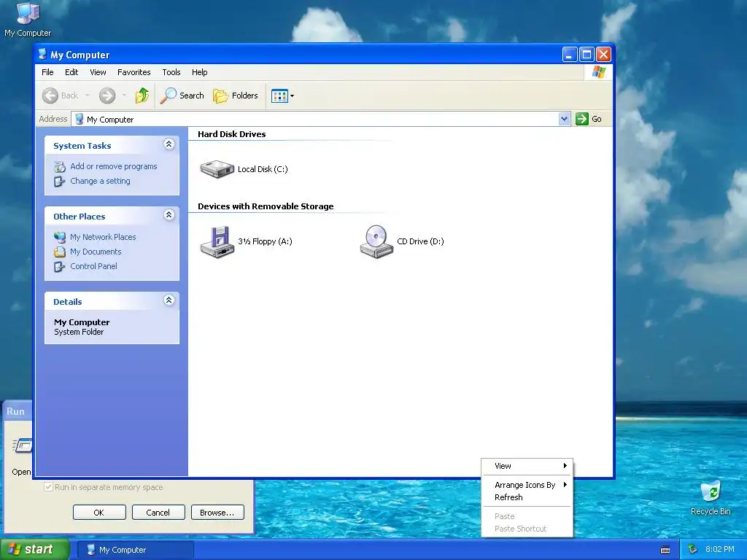Open the Change a setting link

click(x=100, y=182)
